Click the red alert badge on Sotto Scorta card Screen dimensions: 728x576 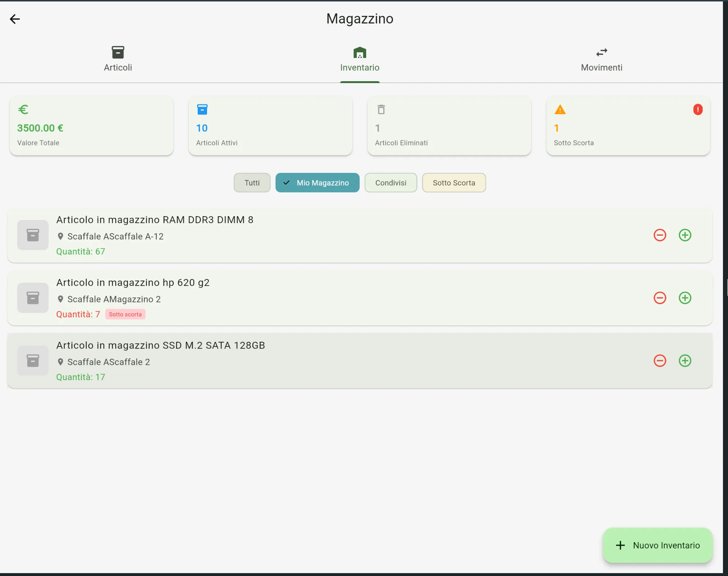tap(698, 109)
